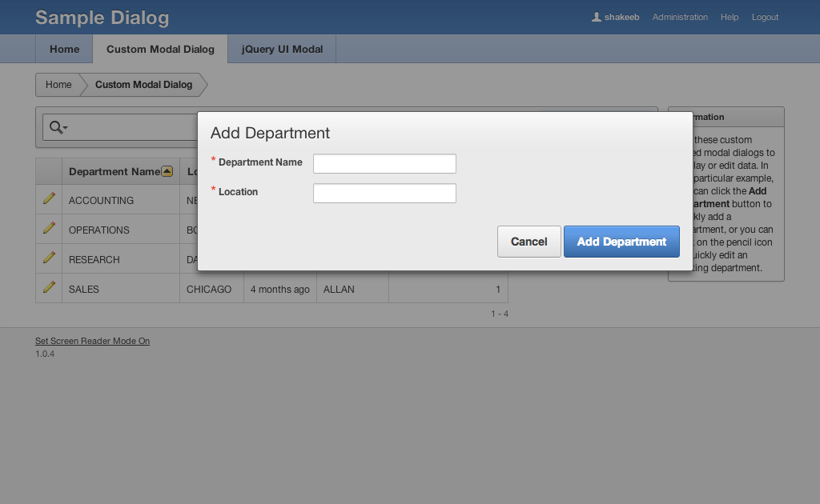Screen dimensions: 820x504
Task: Click the Department Name sort arrow icon
Action: tap(167, 170)
